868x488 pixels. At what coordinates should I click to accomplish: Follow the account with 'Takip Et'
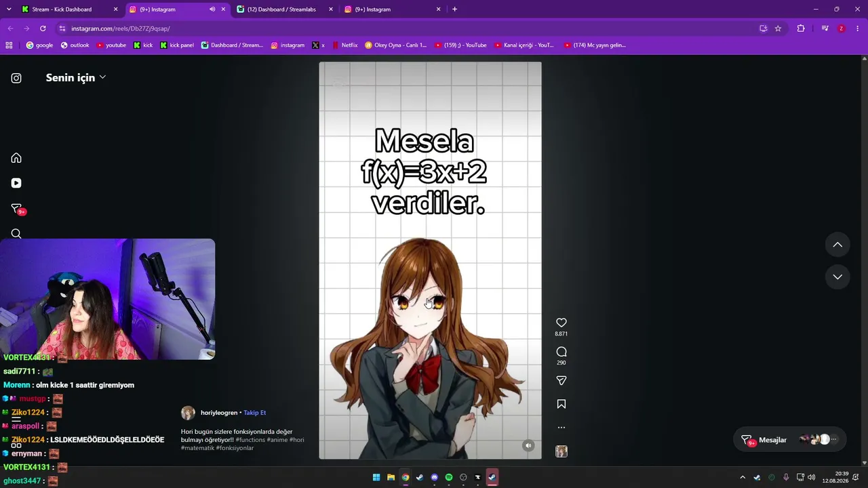[255, 413]
